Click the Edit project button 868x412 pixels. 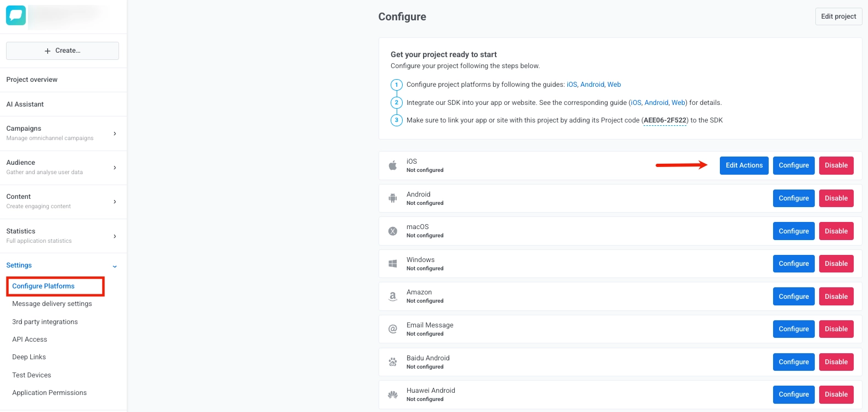point(838,16)
